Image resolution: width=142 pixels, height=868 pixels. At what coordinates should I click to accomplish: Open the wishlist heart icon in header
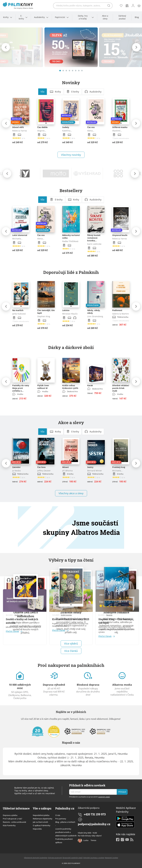(121, 5)
